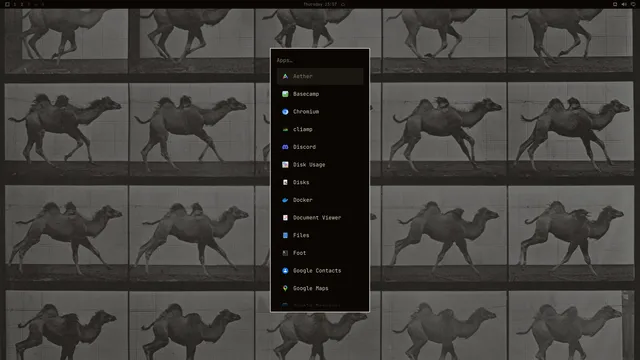Open the menu icon at top-left of bar
Viewport: 640px width, 360px height.
click(7, 4)
